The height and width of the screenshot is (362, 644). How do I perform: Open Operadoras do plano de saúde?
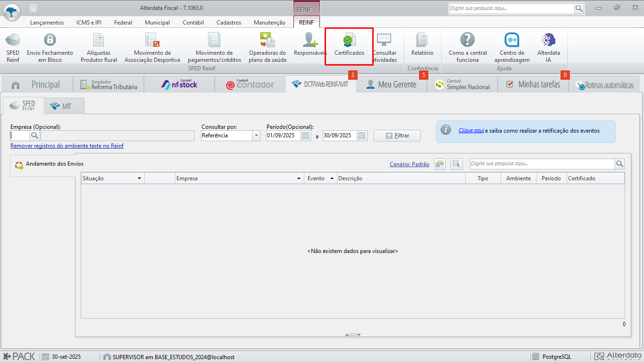(x=268, y=47)
